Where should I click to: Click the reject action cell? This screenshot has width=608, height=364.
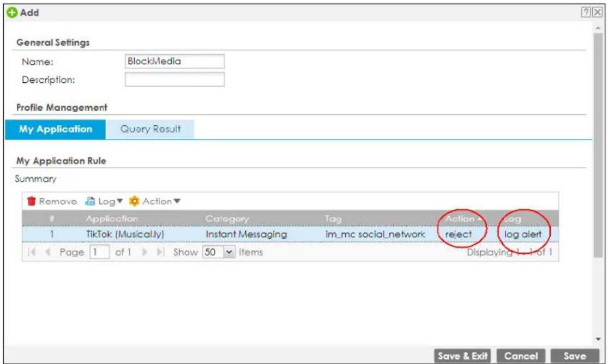[x=459, y=234]
